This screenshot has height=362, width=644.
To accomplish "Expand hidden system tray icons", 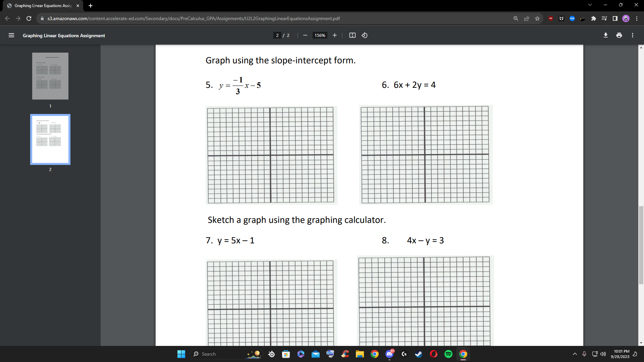I will (575, 354).
